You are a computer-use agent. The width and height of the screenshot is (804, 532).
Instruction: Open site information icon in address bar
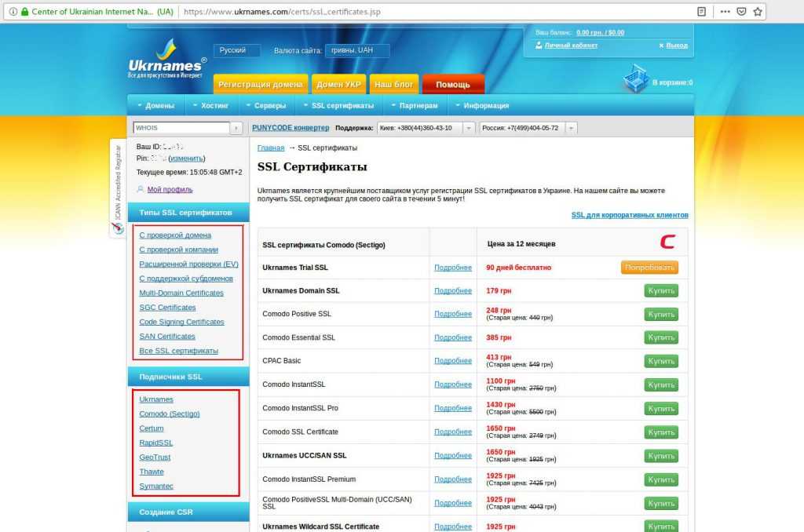click(13, 11)
